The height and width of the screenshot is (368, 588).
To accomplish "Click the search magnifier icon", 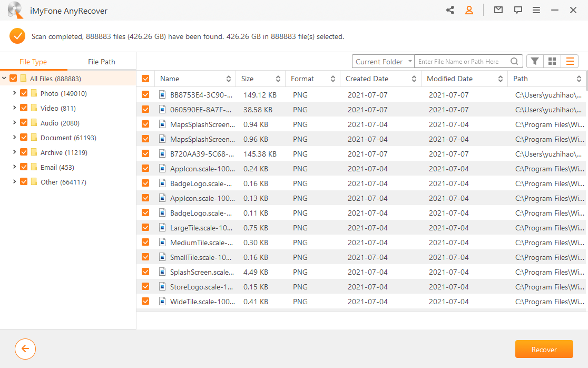I will click(514, 62).
